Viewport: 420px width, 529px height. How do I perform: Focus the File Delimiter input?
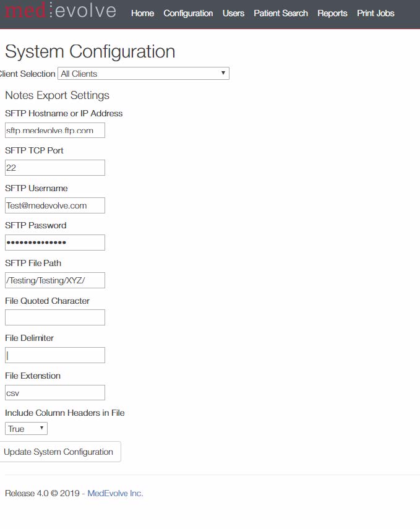(x=55, y=355)
